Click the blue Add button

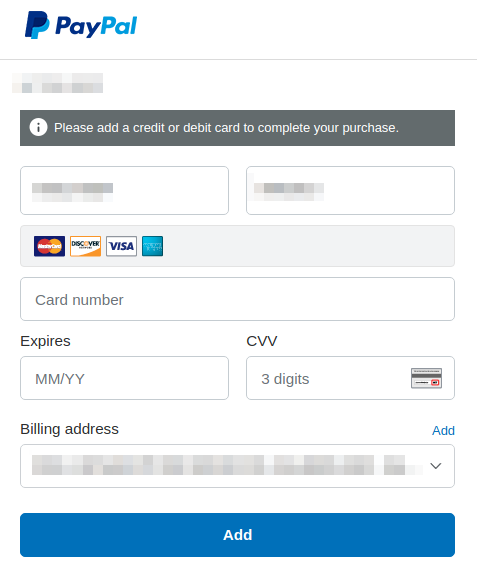click(237, 535)
